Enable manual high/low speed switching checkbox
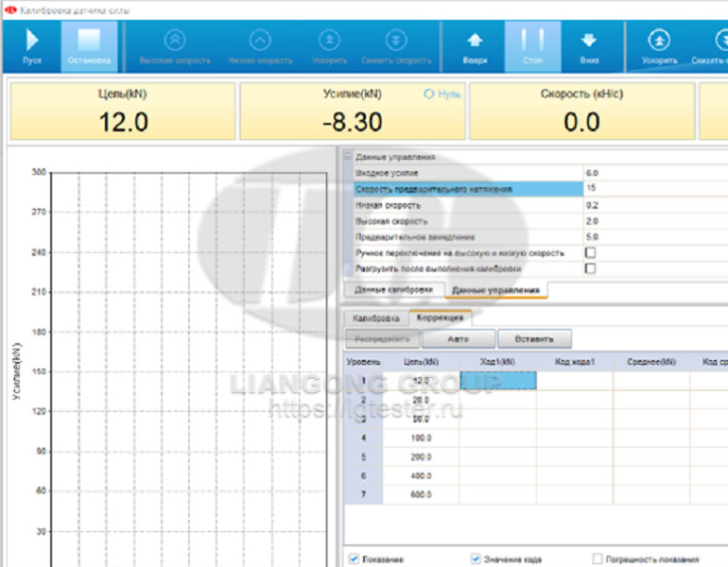The height and width of the screenshot is (567, 728). [591, 253]
